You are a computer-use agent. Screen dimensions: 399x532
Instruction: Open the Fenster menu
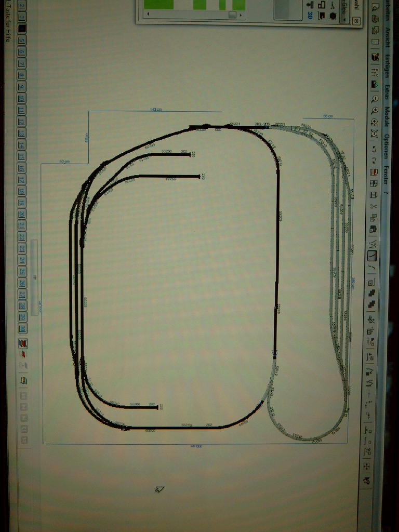(387, 171)
